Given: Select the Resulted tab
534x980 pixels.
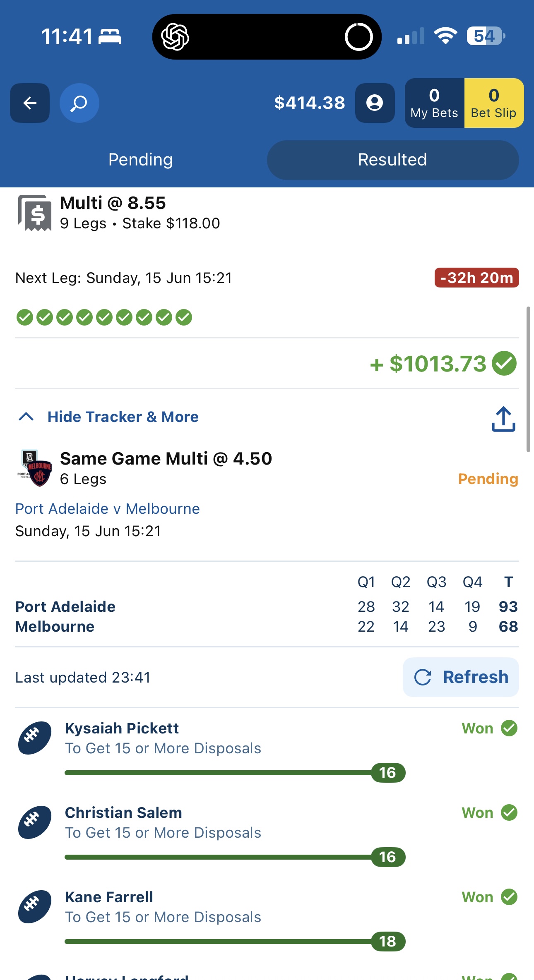Looking at the screenshot, I should pyautogui.click(x=392, y=160).
